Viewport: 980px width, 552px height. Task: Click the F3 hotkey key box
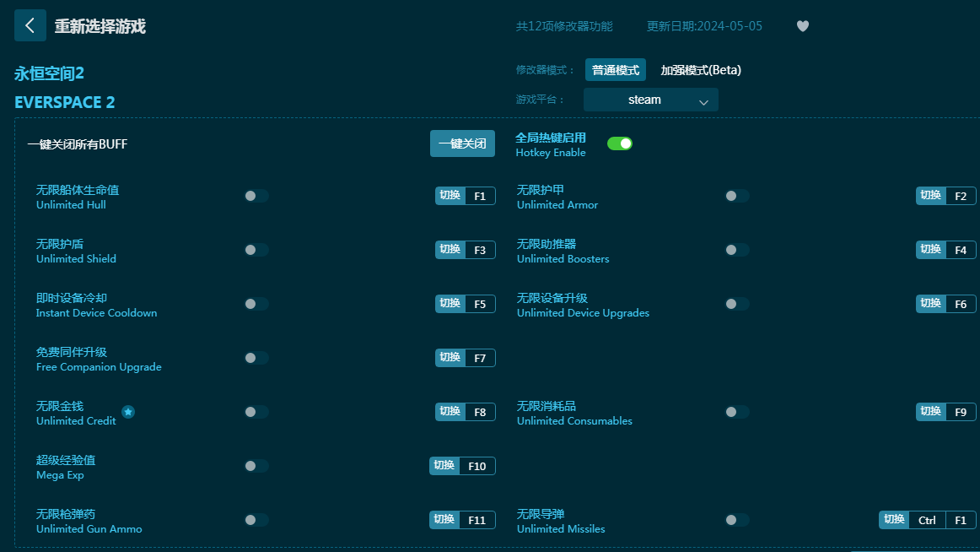pos(480,250)
